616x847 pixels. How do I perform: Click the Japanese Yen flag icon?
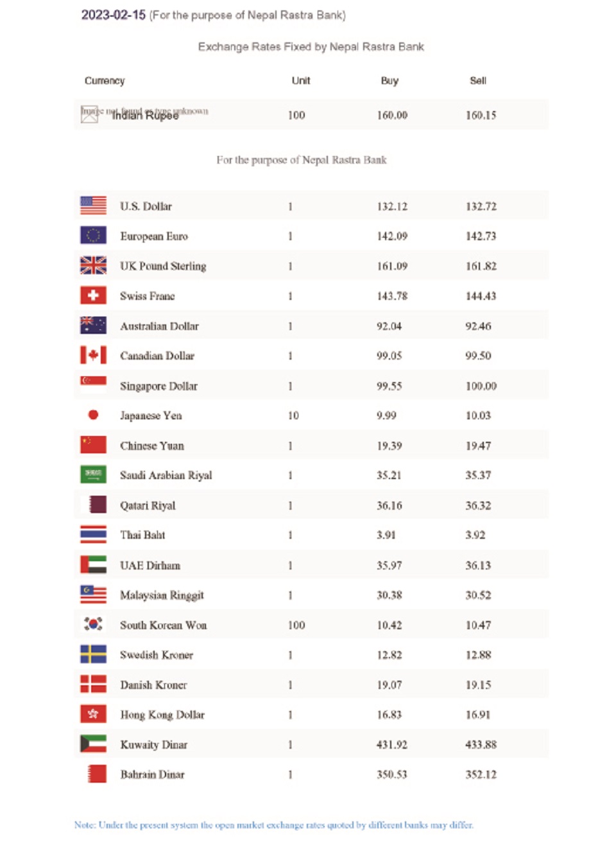tap(93, 415)
